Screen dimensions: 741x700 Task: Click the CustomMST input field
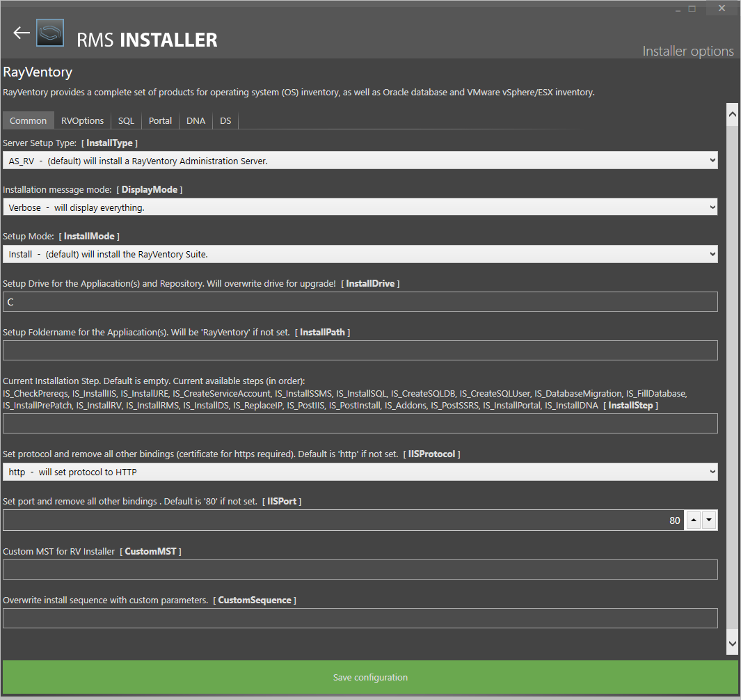click(360, 570)
